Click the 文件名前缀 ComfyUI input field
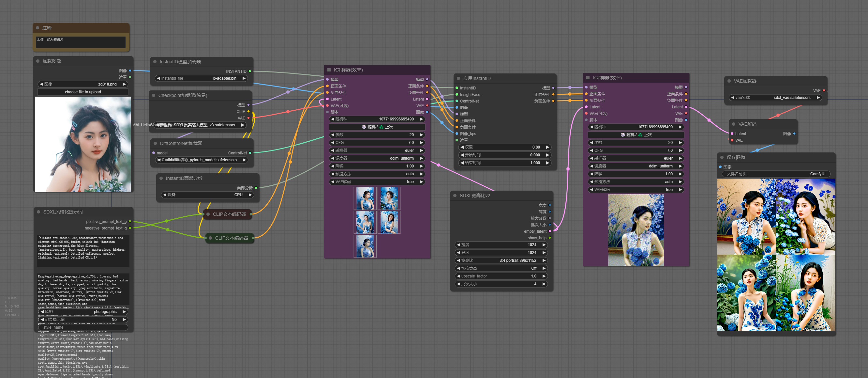The height and width of the screenshot is (378, 868). (776, 174)
